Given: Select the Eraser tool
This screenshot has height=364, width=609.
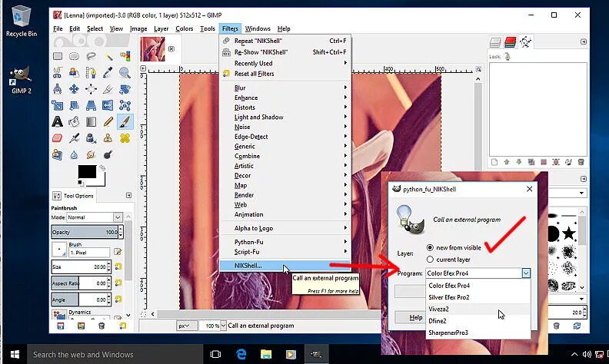Looking at the screenshot, I should tap(58, 138).
